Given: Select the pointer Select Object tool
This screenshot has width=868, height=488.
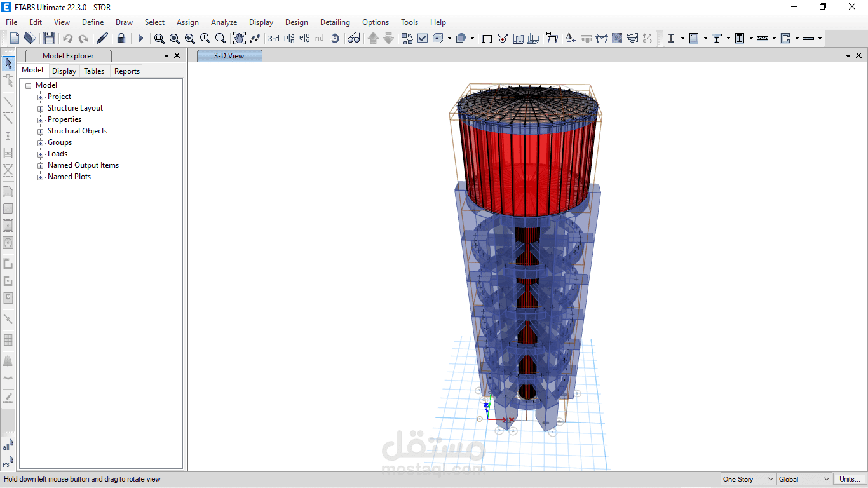Looking at the screenshot, I should tap(8, 63).
